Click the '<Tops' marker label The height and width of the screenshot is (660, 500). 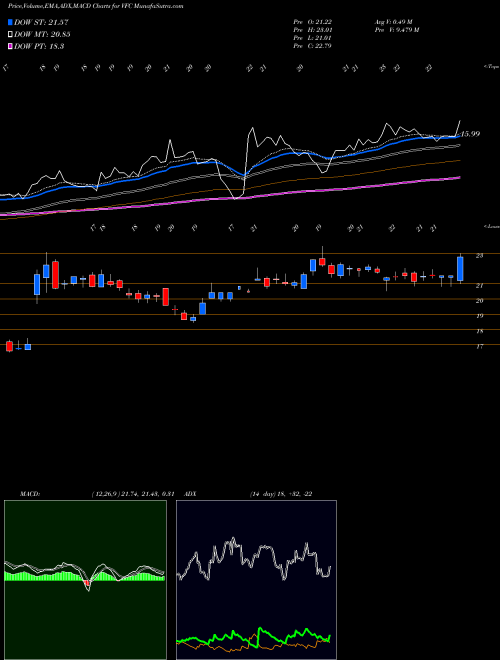(x=491, y=67)
